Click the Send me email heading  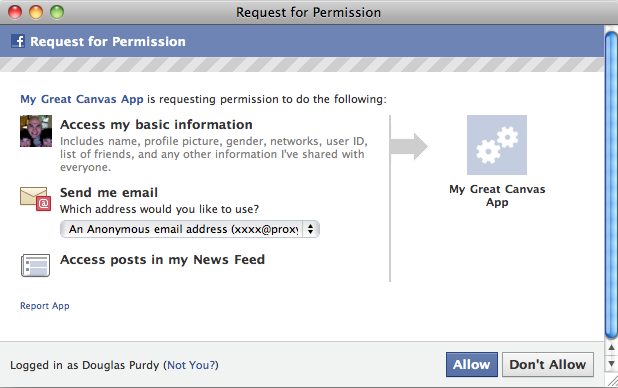coord(109,192)
